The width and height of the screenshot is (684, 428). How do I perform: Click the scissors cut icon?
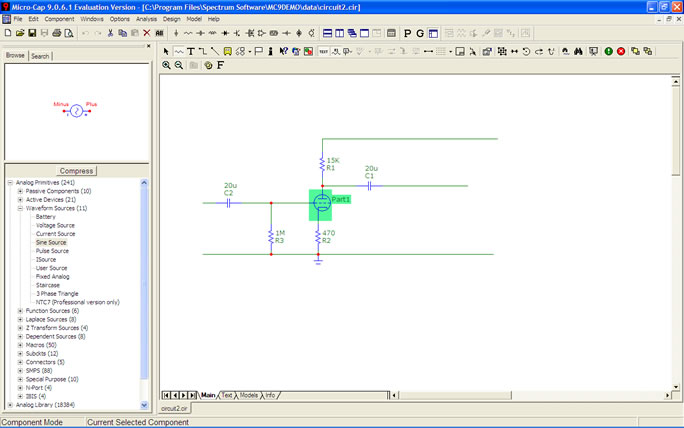click(x=108, y=33)
